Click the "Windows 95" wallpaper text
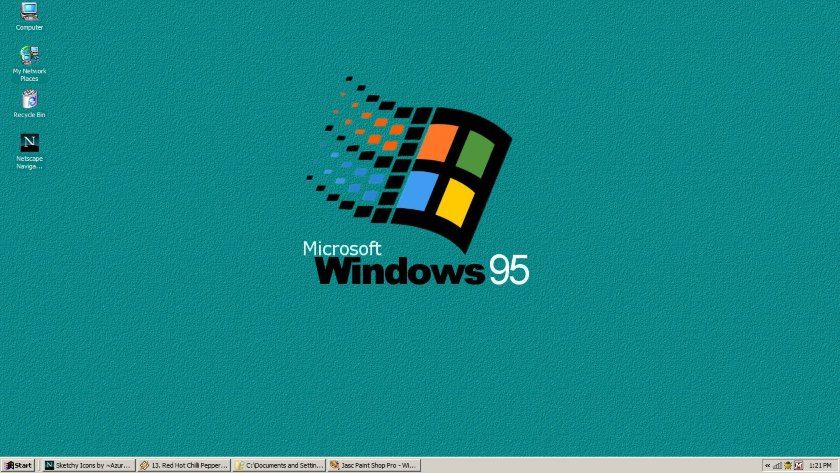 tap(421, 270)
